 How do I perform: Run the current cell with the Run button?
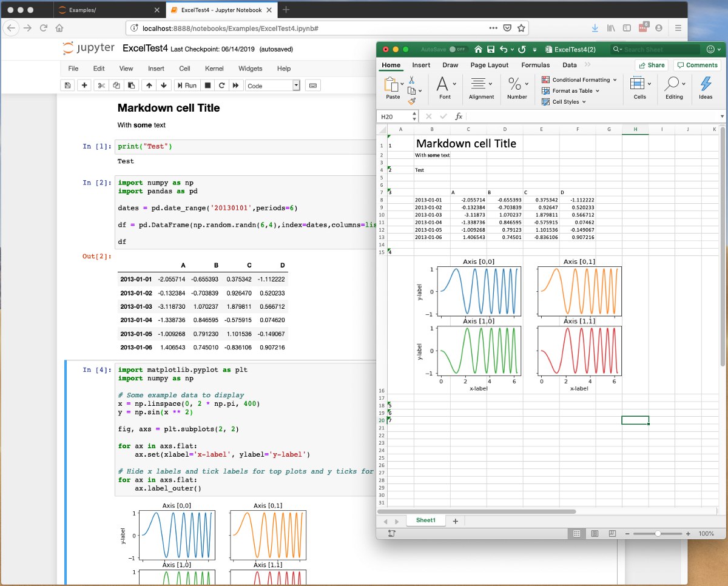tap(187, 86)
